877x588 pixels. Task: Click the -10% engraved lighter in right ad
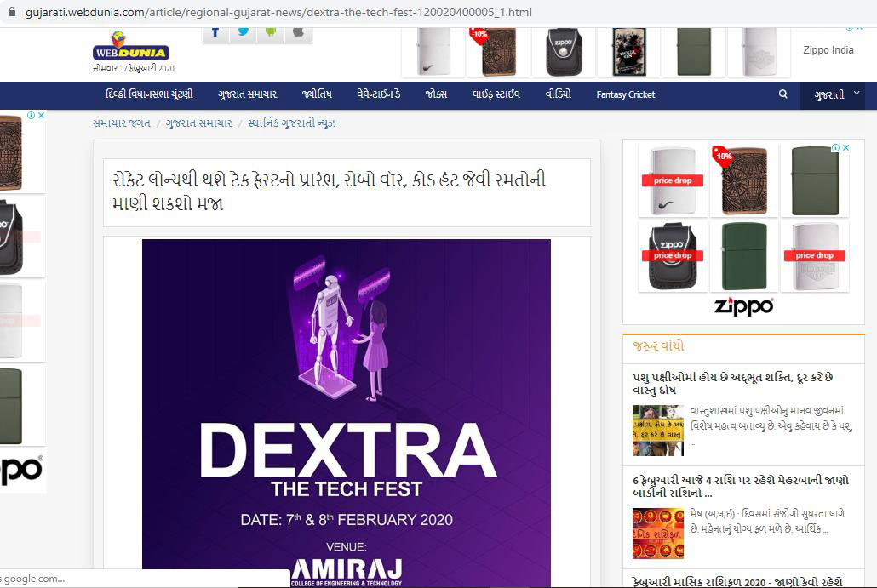click(743, 181)
